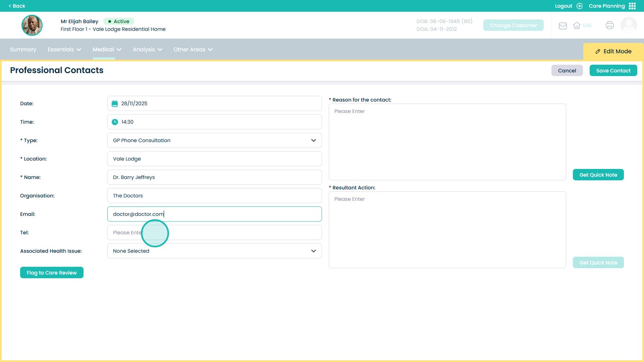
Task: Click the home VAL icon
Action: click(577, 25)
